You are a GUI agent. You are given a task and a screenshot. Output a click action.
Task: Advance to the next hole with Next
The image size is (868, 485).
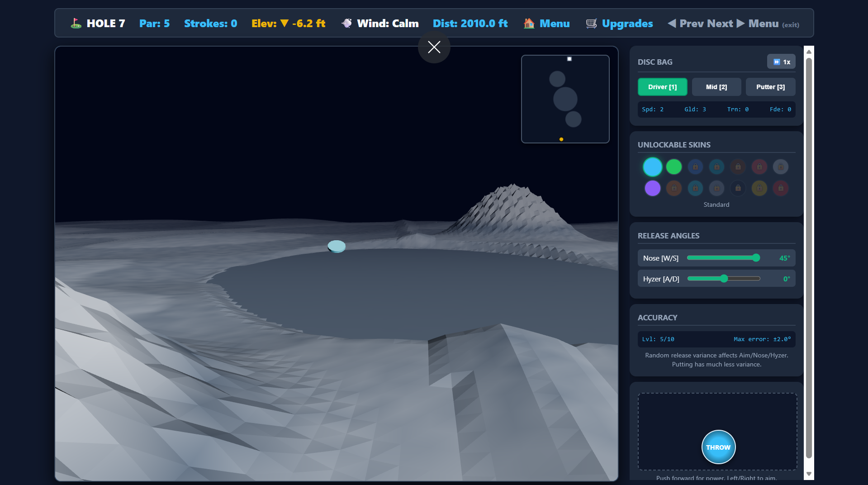[726, 24]
